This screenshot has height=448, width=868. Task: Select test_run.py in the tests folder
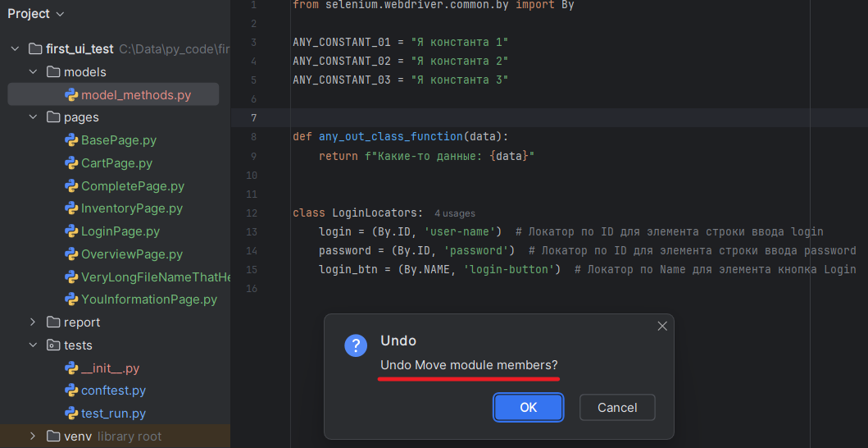coord(113,414)
